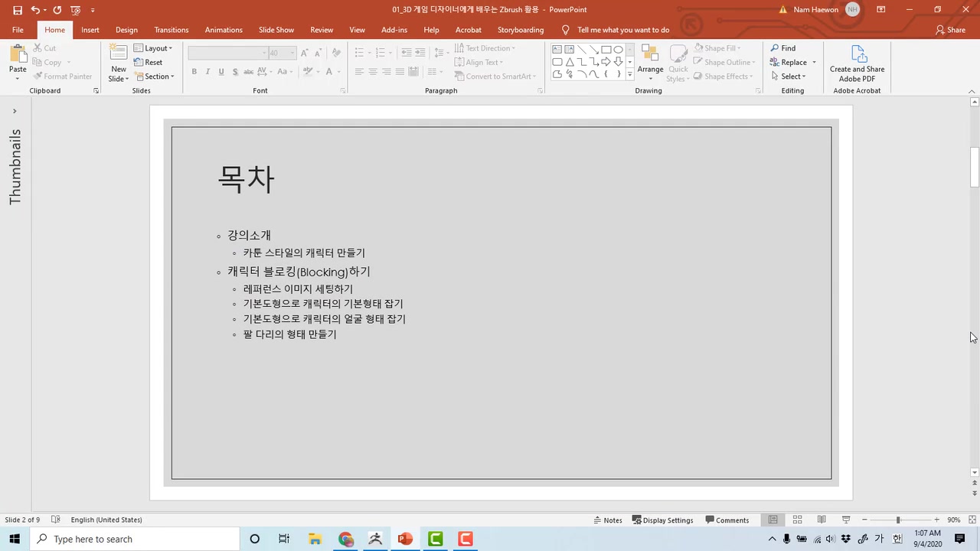
Task: Select the Rectangle shape in the Drawing gallery
Action: point(606,49)
